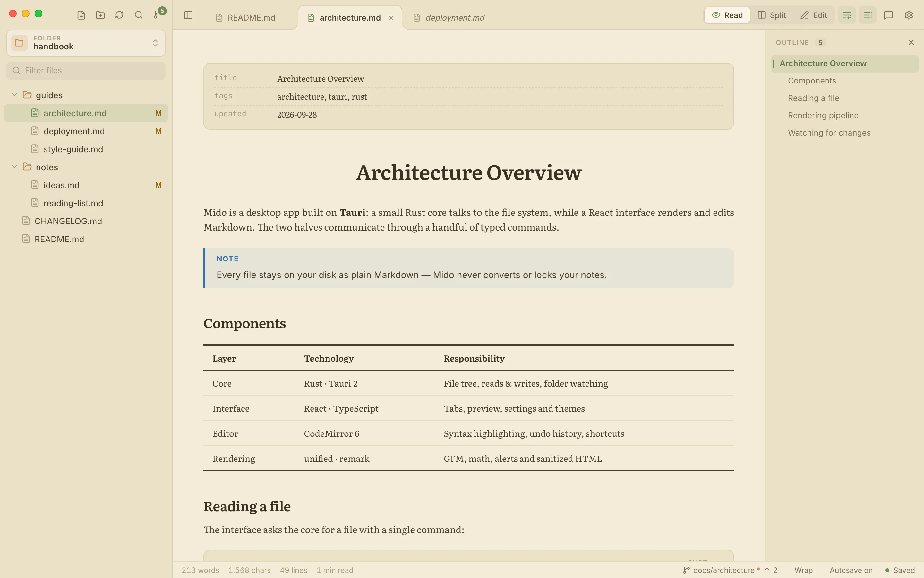Toggle the file sidebar panel icon

[x=188, y=15]
